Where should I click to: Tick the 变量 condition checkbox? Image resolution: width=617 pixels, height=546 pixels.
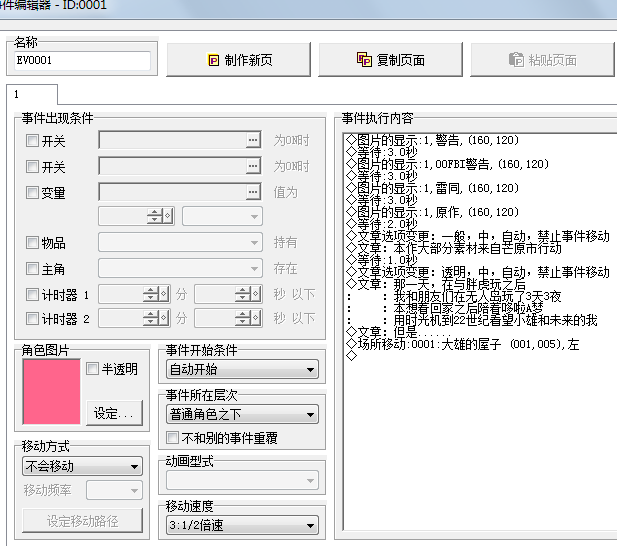coord(32,192)
